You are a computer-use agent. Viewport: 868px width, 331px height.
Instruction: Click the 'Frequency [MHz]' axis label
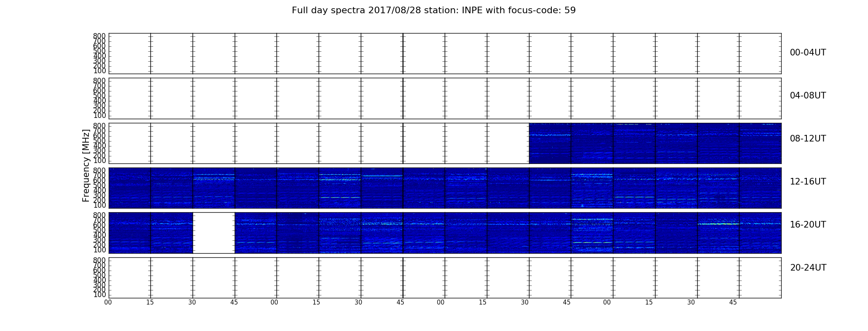(86, 165)
